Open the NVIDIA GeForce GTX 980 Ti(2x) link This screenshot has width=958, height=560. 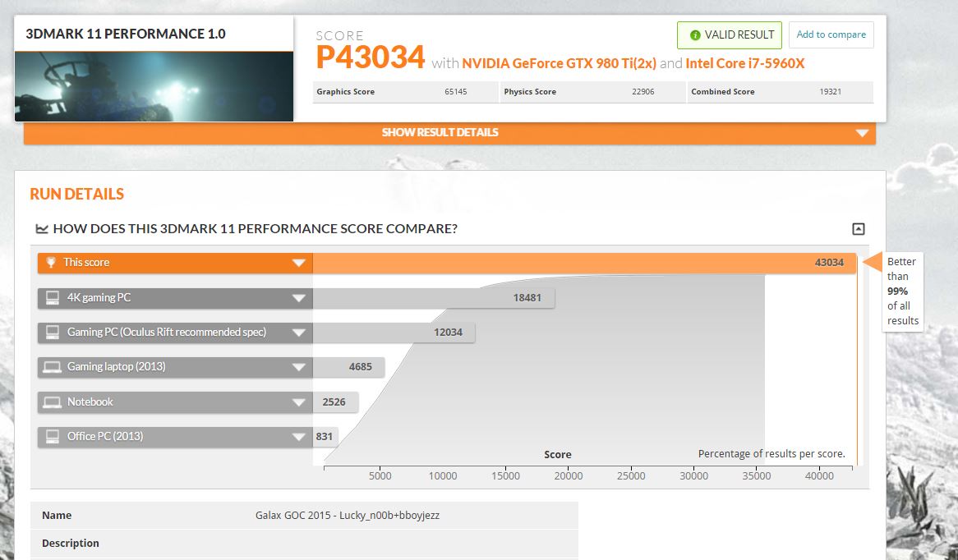coord(559,63)
